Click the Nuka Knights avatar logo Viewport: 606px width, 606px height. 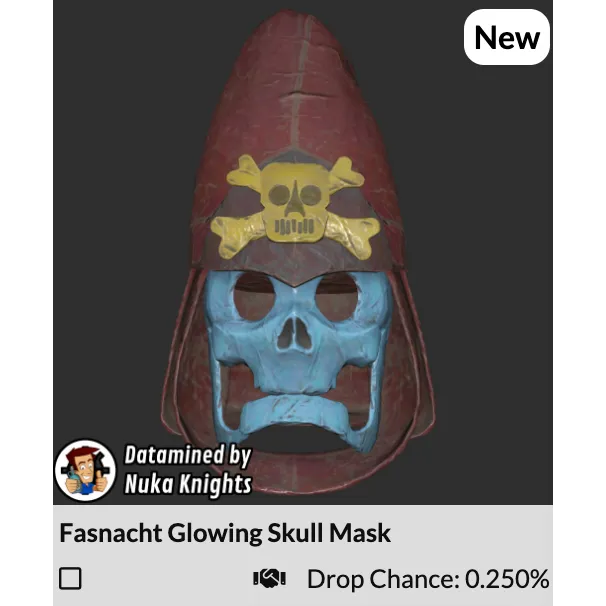(85, 470)
